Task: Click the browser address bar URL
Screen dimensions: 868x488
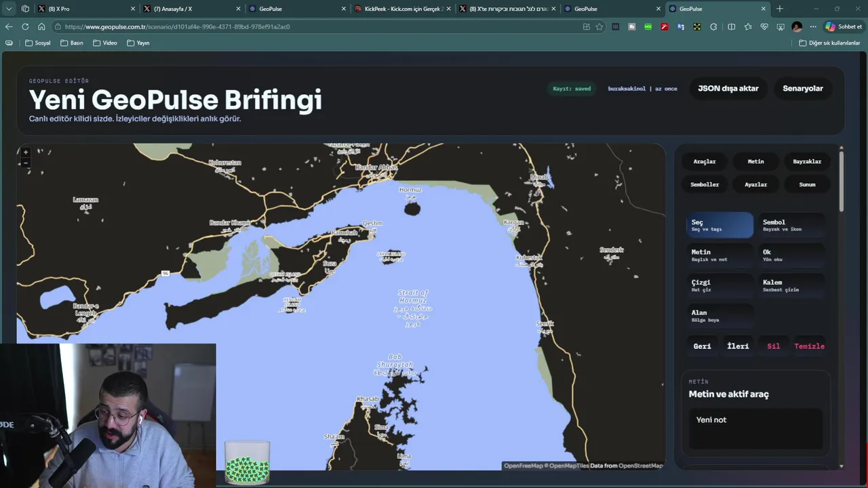Action: 178,26
